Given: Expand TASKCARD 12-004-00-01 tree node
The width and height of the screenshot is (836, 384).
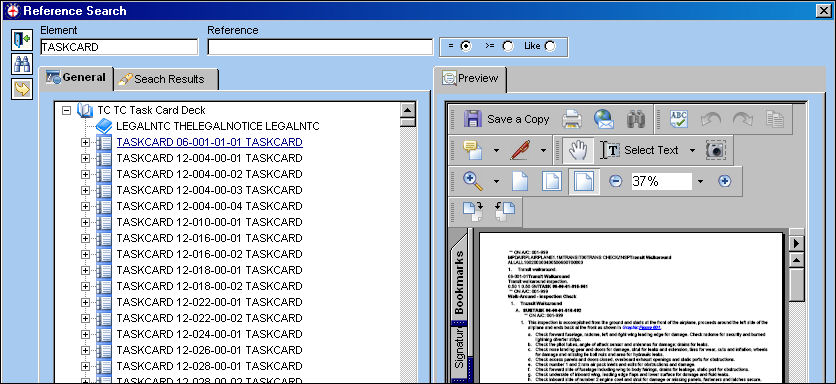Looking at the screenshot, I should [x=85, y=158].
